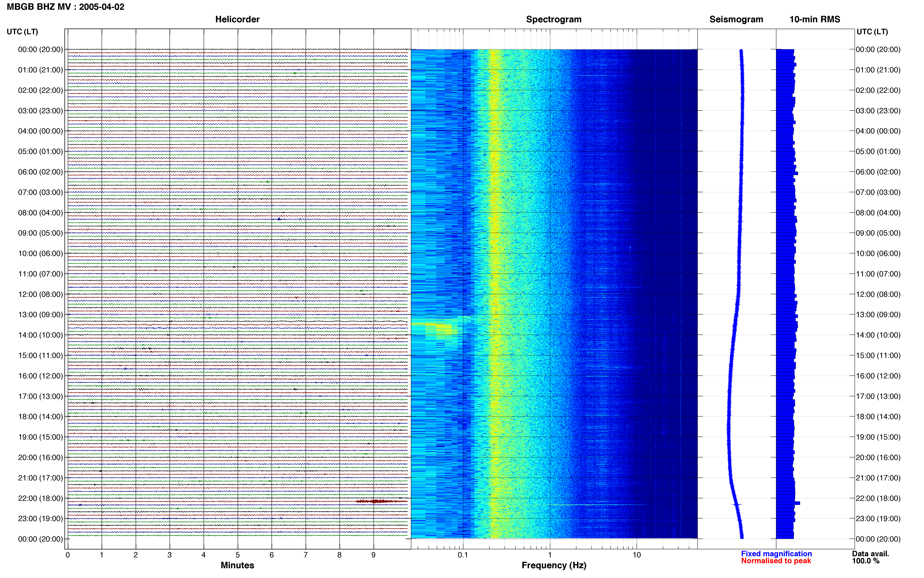Select the Seismogram panel heading

tap(736, 19)
